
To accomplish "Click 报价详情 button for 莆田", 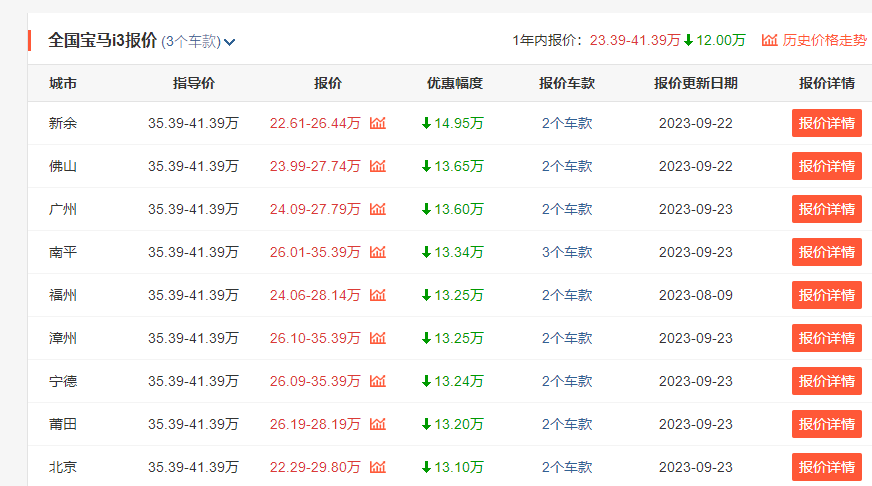I will [827, 424].
